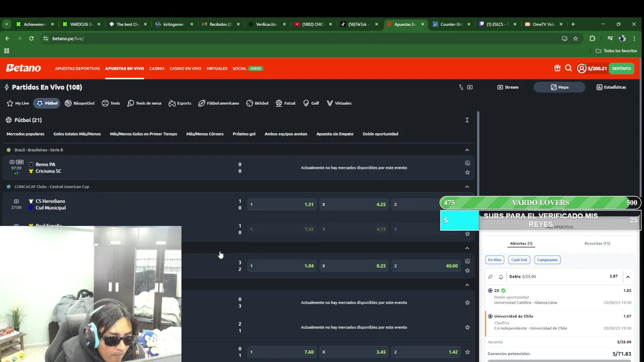Image resolution: width=644 pixels, height=362 pixels.
Task: Open My Live favorites filter
Action: [18, 103]
